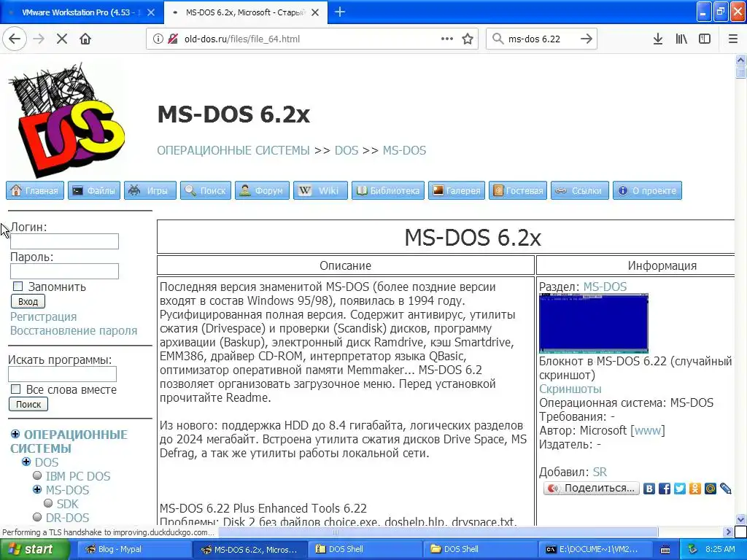Open the author www link
Image resolution: width=747 pixels, height=560 pixels.
(x=648, y=430)
